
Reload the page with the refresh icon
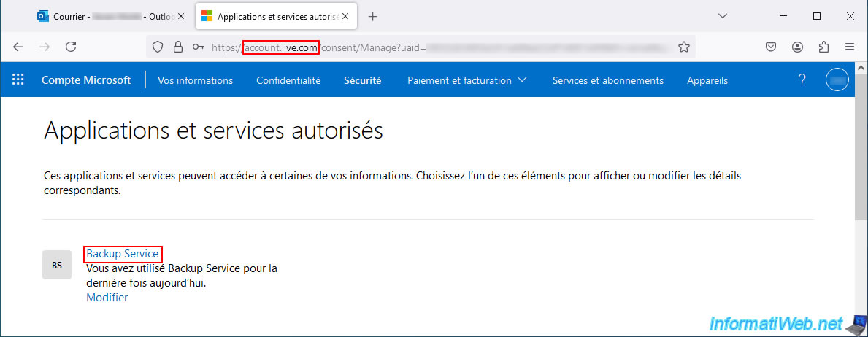71,47
